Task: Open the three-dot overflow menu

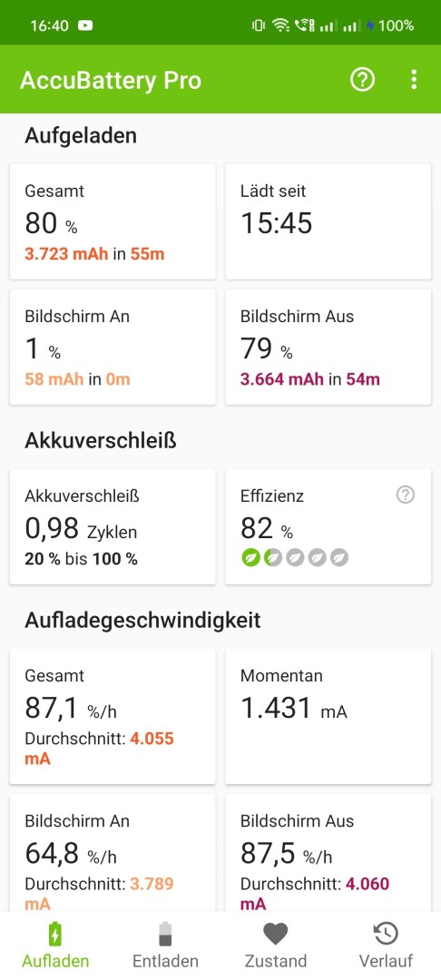Action: tap(414, 80)
